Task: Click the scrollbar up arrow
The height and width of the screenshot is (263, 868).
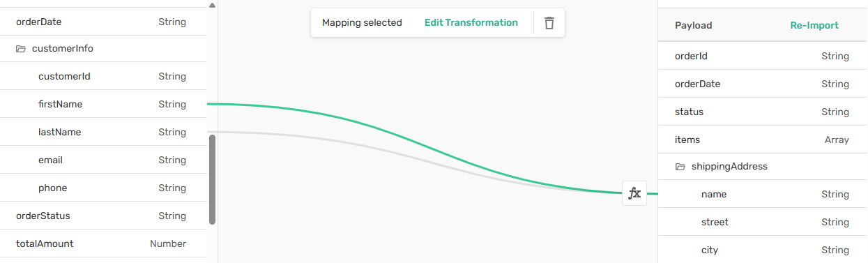Action: [x=213, y=5]
